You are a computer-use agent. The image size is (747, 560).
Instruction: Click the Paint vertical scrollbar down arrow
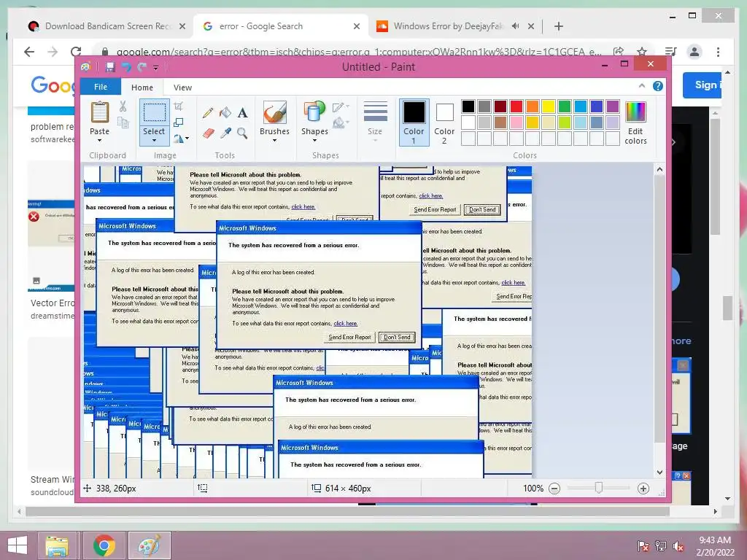(x=659, y=472)
